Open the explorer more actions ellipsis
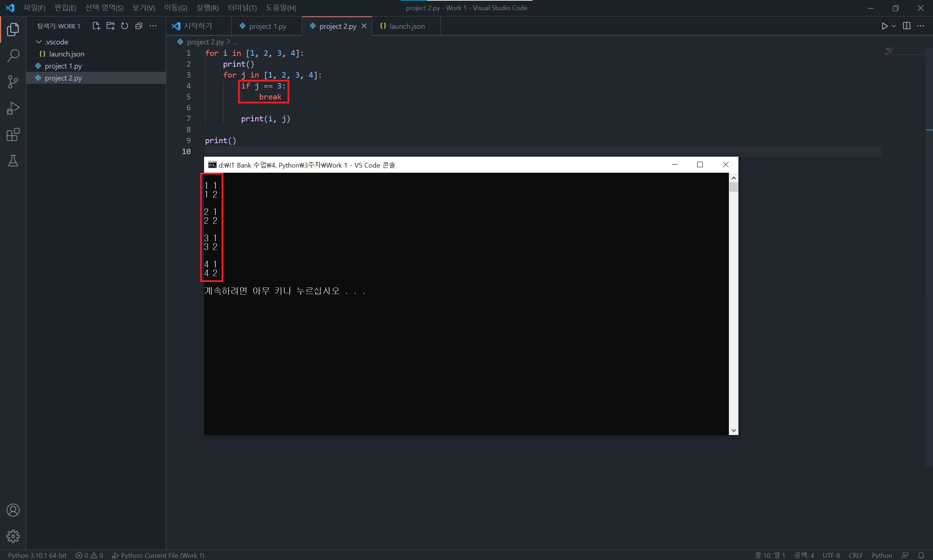This screenshot has height=560, width=933. [x=153, y=26]
